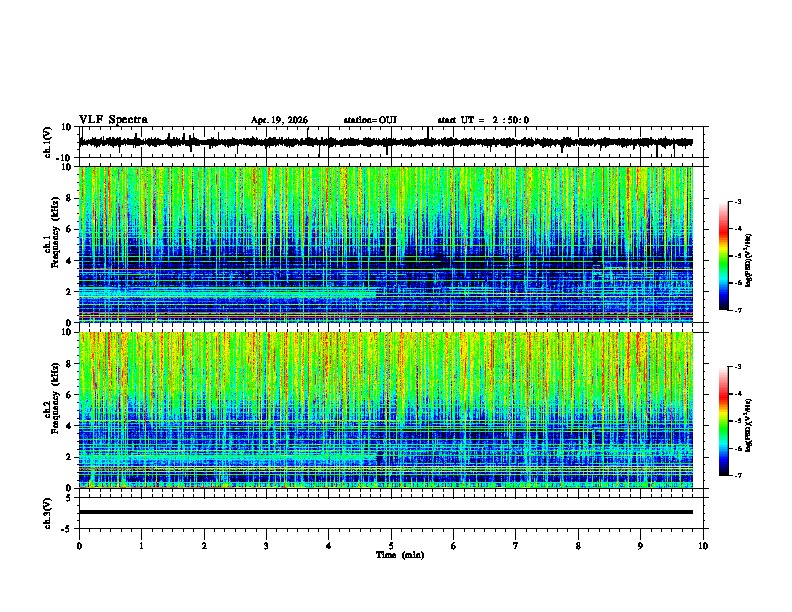Click the start UT time label
This screenshot has width=792, height=612.
tap(483, 120)
